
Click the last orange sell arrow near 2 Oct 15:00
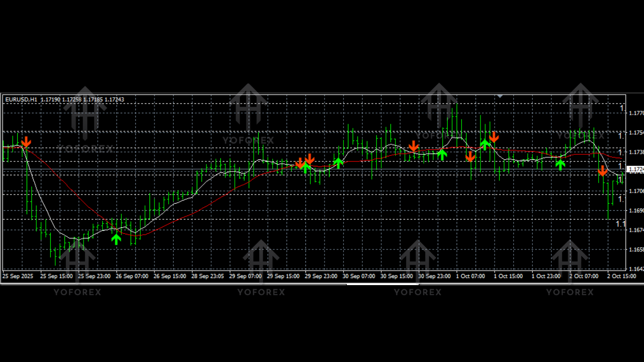603,171
